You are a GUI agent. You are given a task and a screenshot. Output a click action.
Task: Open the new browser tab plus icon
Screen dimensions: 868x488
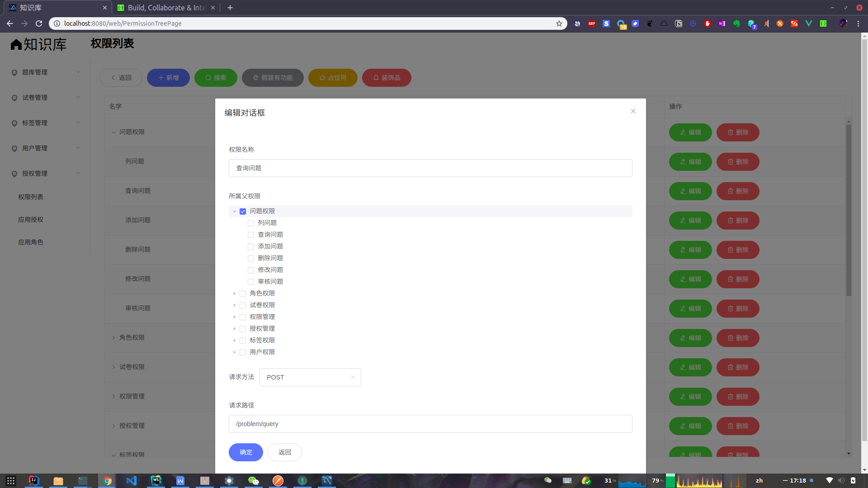[230, 8]
